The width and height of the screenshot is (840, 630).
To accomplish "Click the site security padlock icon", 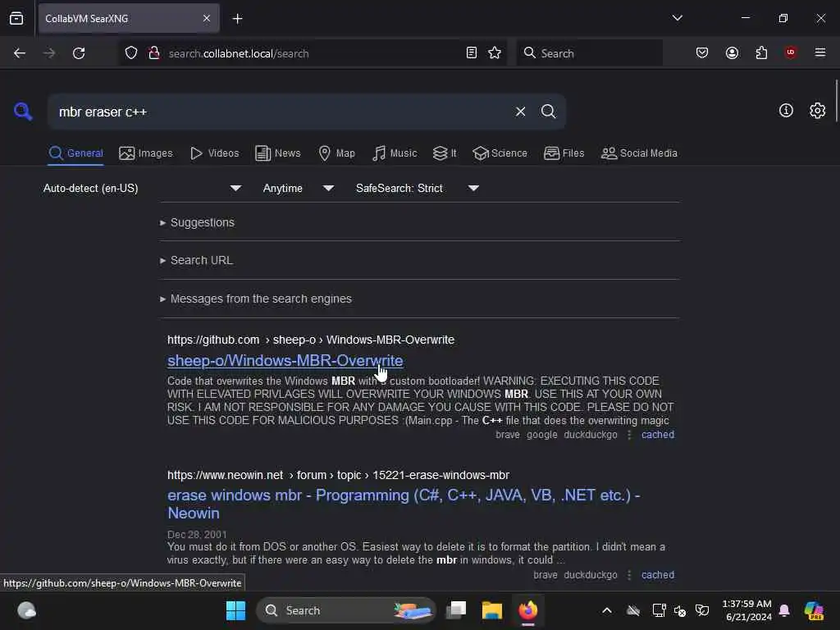I will [x=154, y=53].
